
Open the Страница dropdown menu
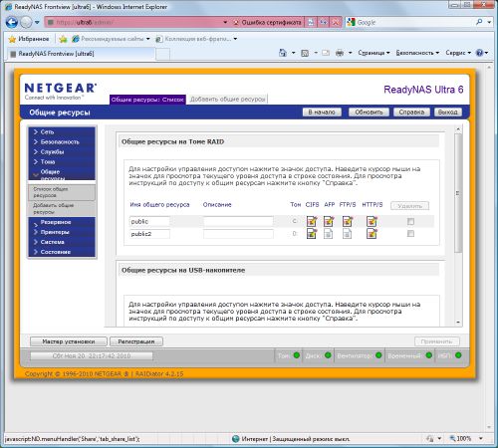(x=373, y=53)
